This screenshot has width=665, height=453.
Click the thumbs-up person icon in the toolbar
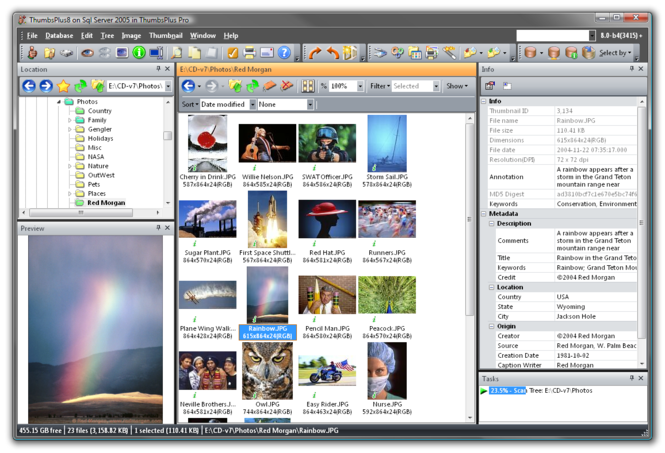click(x=32, y=53)
